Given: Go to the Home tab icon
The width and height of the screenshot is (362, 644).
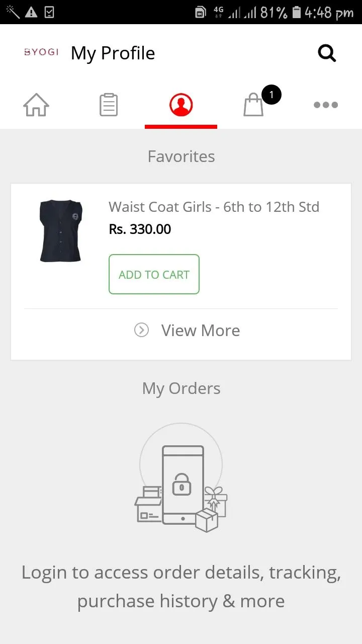Looking at the screenshot, I should click(x=36, y=105).
